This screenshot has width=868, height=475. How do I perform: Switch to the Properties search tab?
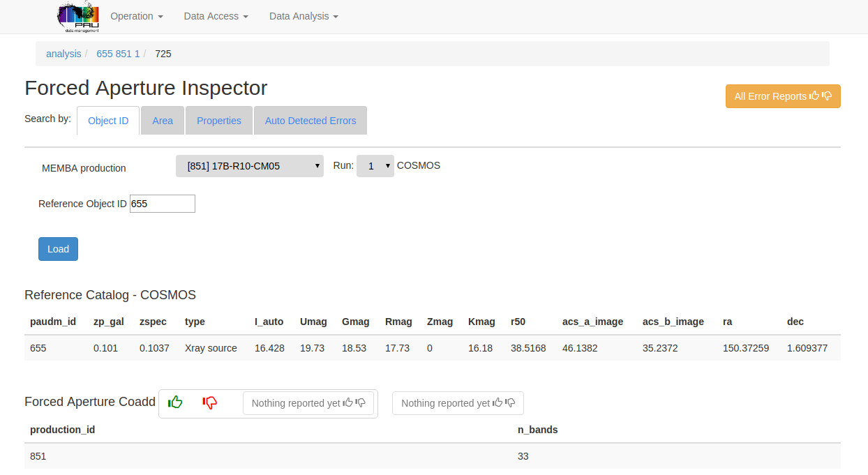(219, 121)
